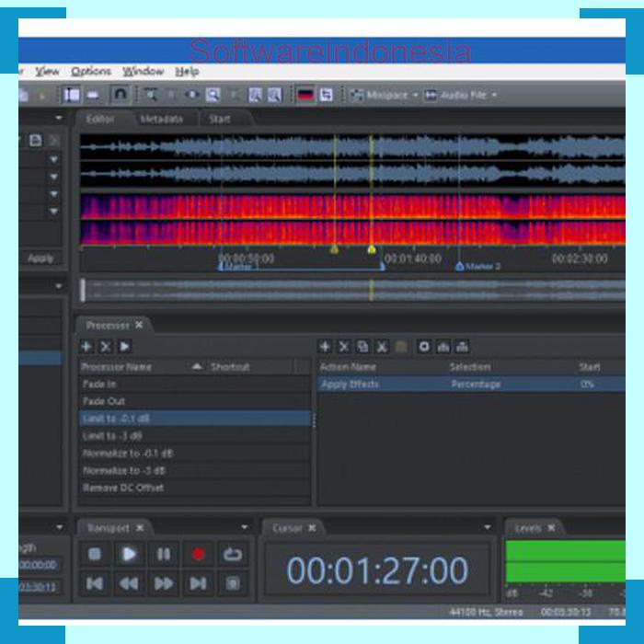The width and height of the screenshot is (644, 644).
Task: Add a new action with plus icon
Action: point(325,347)
